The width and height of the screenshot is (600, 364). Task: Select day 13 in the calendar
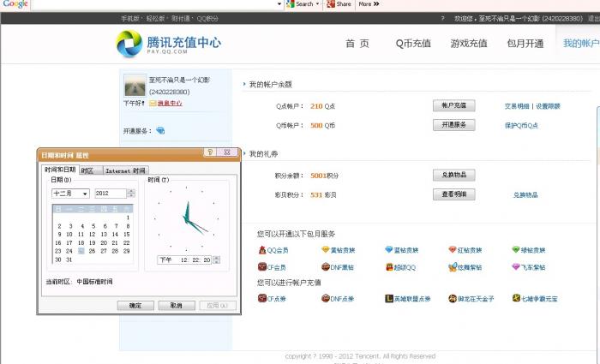pyautogui.click(x=104, y=235)
